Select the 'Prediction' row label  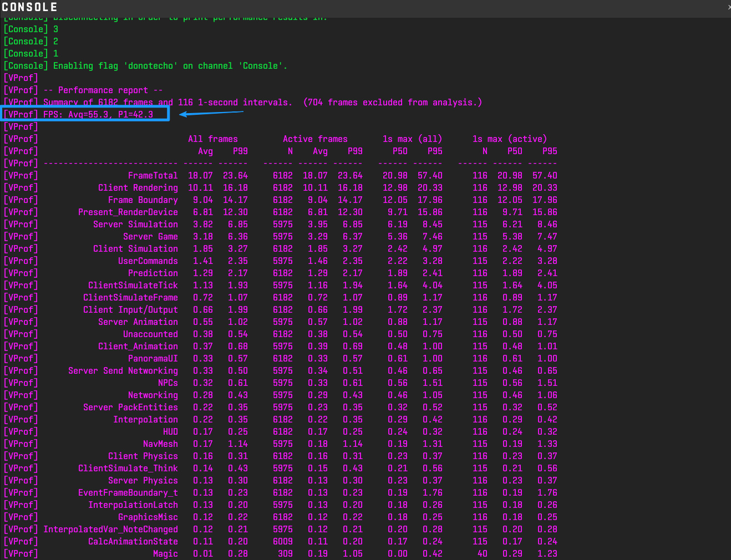tap(153, 273)
